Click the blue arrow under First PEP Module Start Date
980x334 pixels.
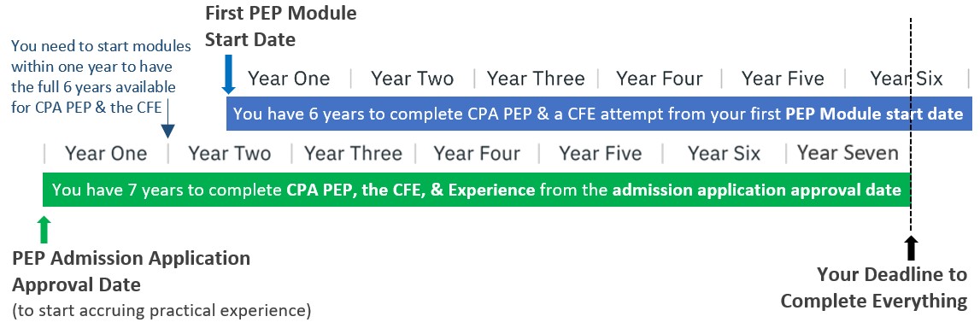coord(229,73)
